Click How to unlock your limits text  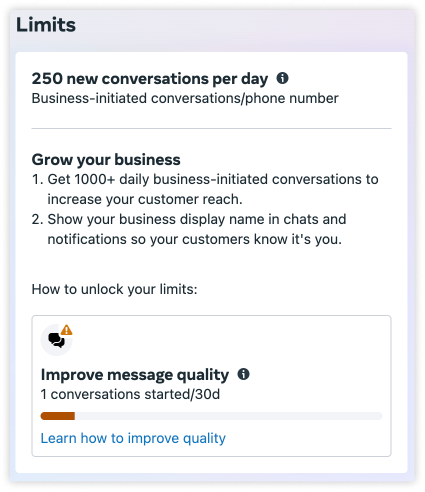click(x=114, y=289)
